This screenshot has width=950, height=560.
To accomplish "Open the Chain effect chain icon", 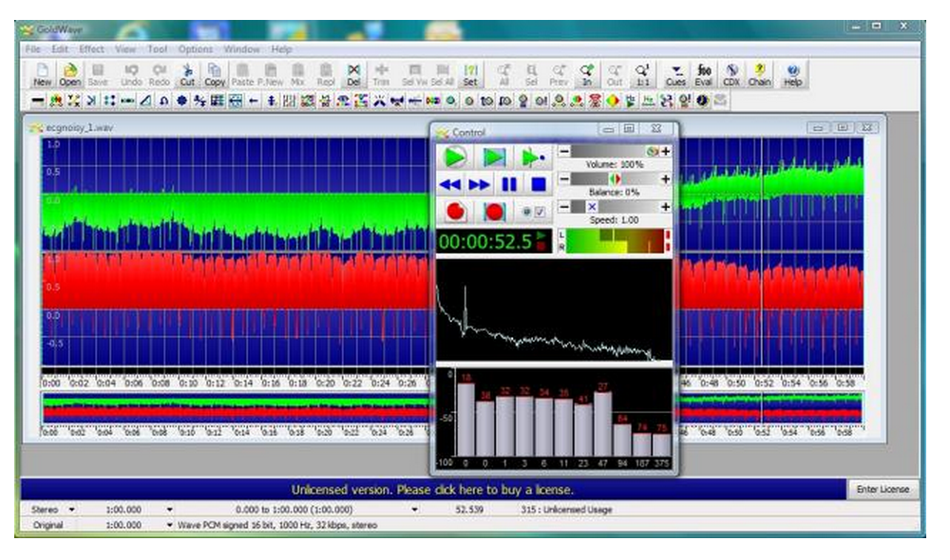I will (759, 75).
